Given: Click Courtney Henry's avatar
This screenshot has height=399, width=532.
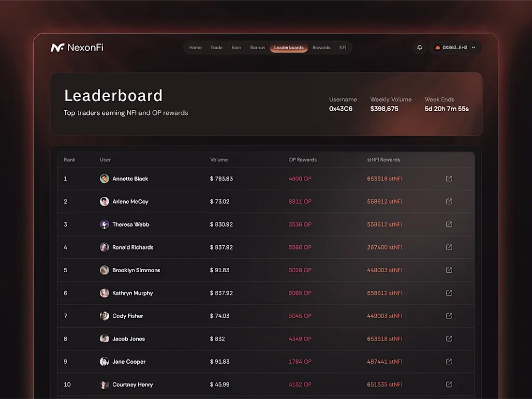Looking at the screenshot, I should coord(104,384).
